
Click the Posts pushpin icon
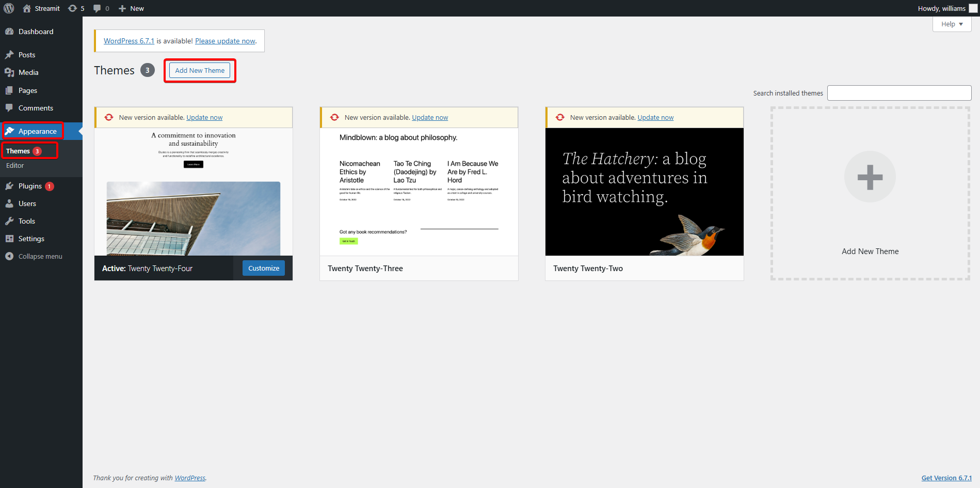[x=9, y=55]
